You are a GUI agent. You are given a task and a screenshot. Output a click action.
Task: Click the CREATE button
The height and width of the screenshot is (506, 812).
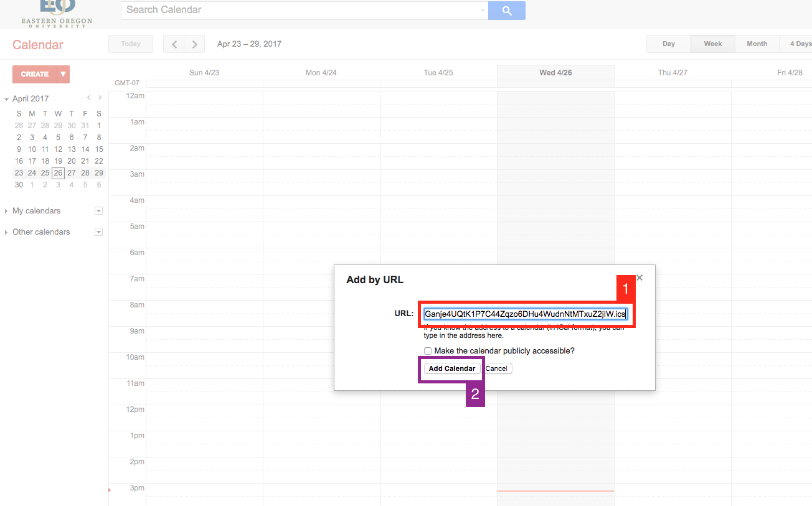[35, 74]
